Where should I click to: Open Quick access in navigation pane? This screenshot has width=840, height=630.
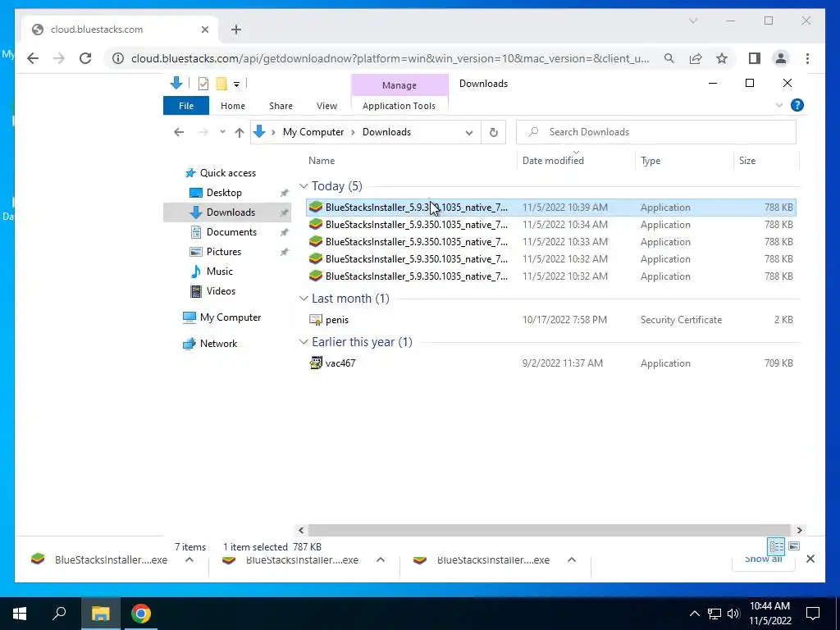coord(228,173)
